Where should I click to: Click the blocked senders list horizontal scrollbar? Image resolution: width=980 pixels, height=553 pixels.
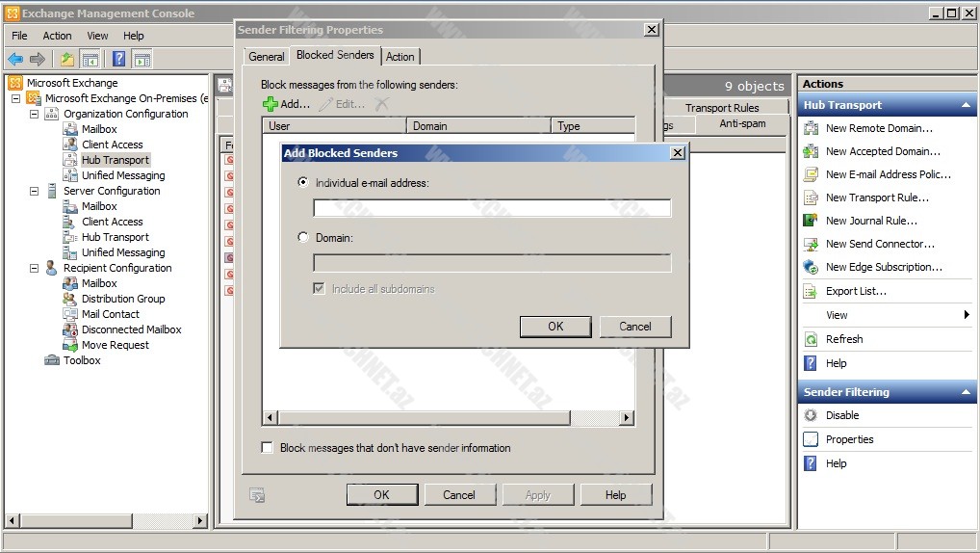point(448,418)
